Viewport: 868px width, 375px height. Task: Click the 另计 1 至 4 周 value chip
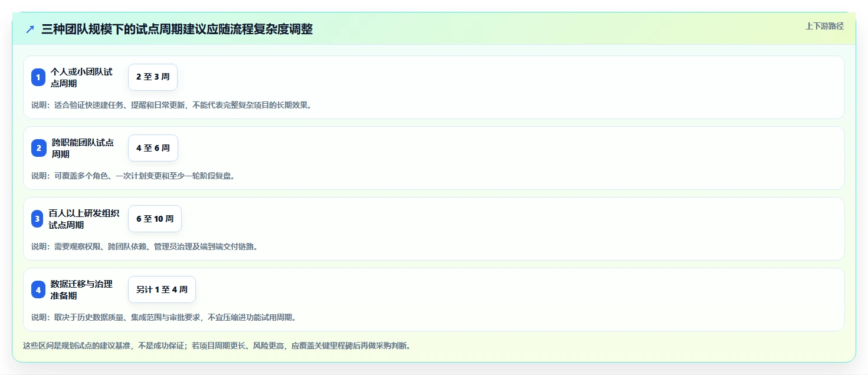(x=162, y=290)
